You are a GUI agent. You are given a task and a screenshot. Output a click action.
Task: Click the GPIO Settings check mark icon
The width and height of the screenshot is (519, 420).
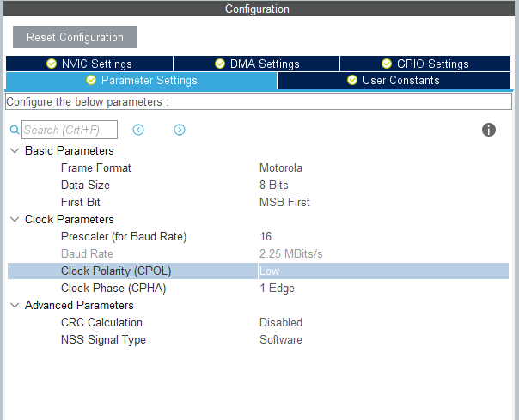click(387, 64)
